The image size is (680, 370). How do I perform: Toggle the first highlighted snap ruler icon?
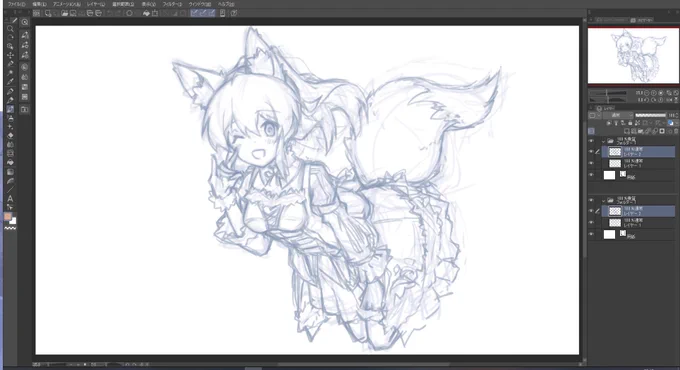click(x=194, y=13)
